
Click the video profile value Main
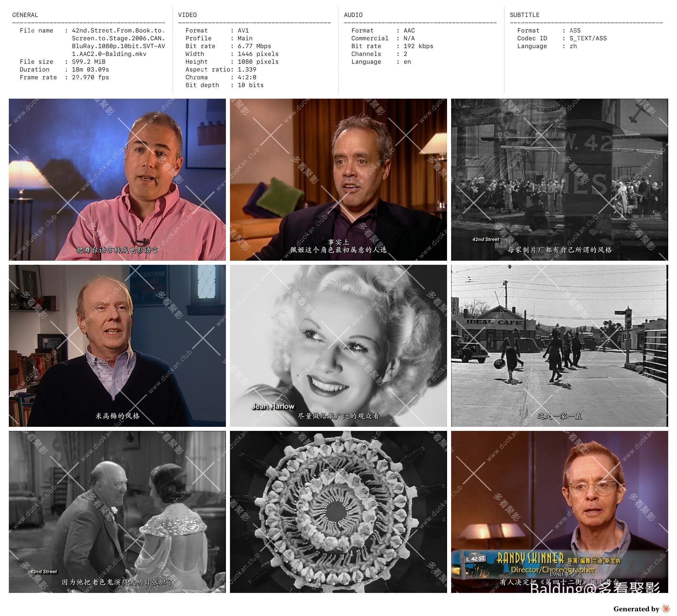[x=245, y=38]
